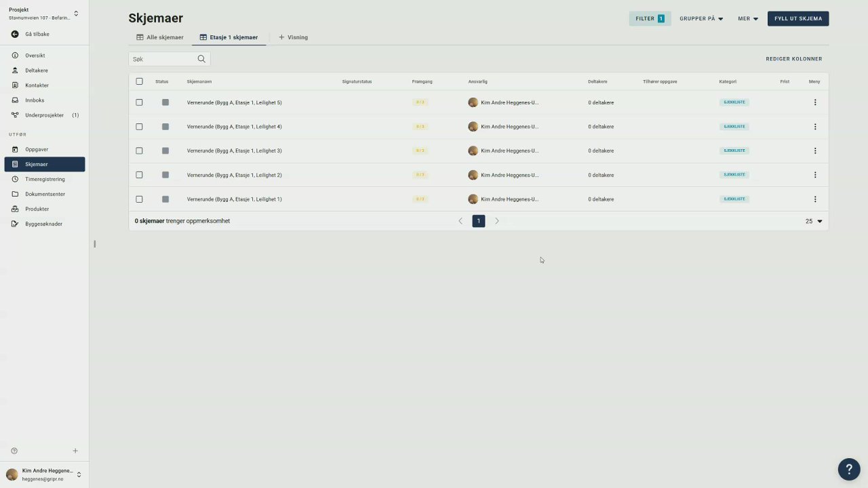Expand the GRUPPER PÅ dropdown
This screenshot has height=488, width=868.
tap(701, 19)
